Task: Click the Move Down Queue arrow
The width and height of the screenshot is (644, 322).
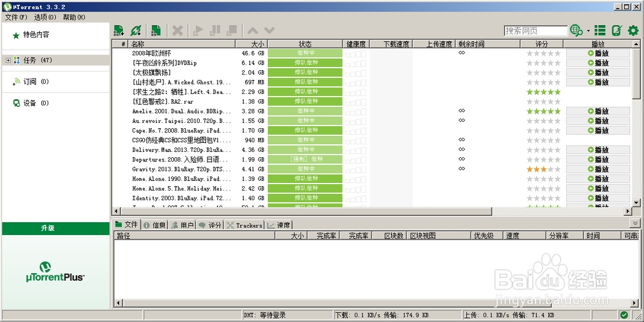Action: tap(269, 30)
